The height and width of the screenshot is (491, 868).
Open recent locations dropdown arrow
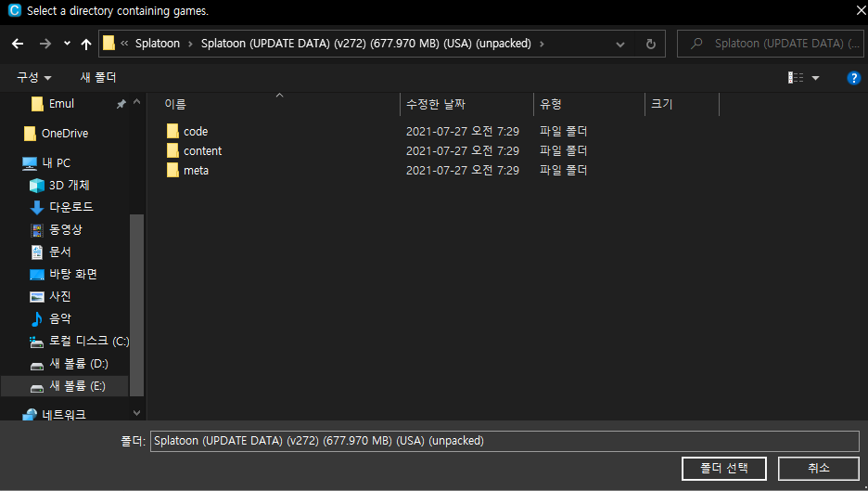pos(67,44)
